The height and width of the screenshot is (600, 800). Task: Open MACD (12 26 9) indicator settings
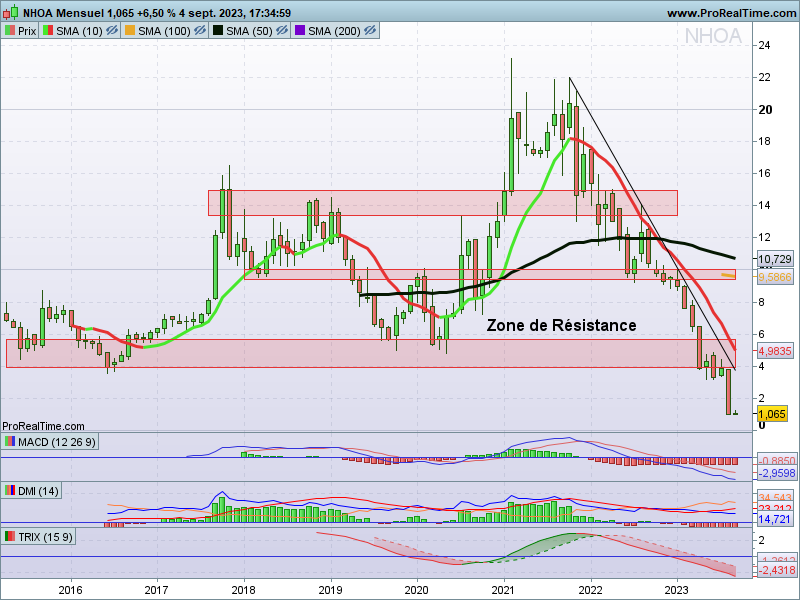tap(57, 442)
